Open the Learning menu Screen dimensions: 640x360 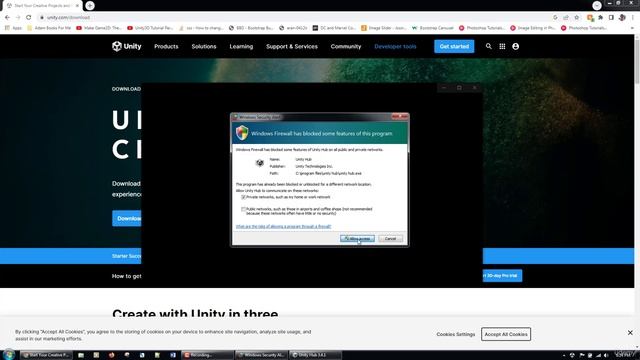(x=241, y=47)
